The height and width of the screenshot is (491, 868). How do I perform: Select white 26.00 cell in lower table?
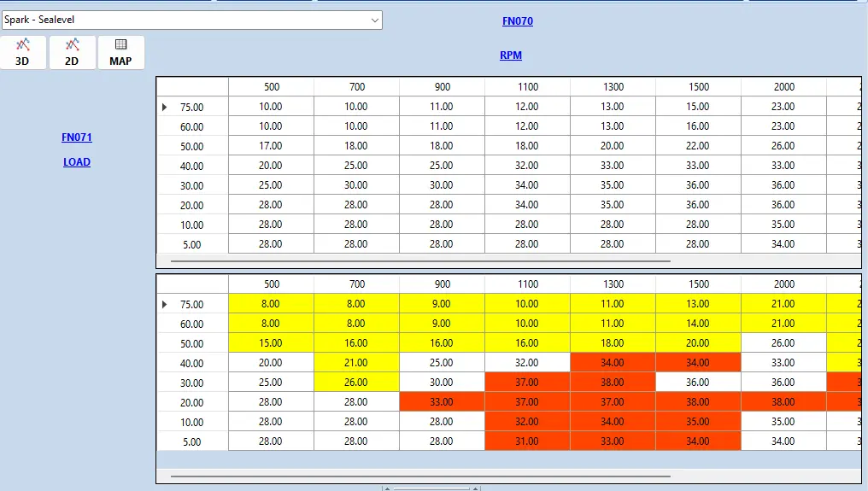click(x=784, y=343)
